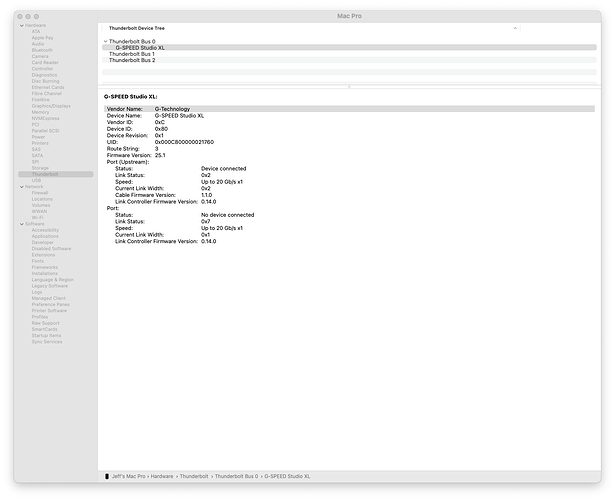Open Legacy Software in sidebar
The width and height of the screenshot is (615, 500).
pyautogui.click(x=50, y=286)
